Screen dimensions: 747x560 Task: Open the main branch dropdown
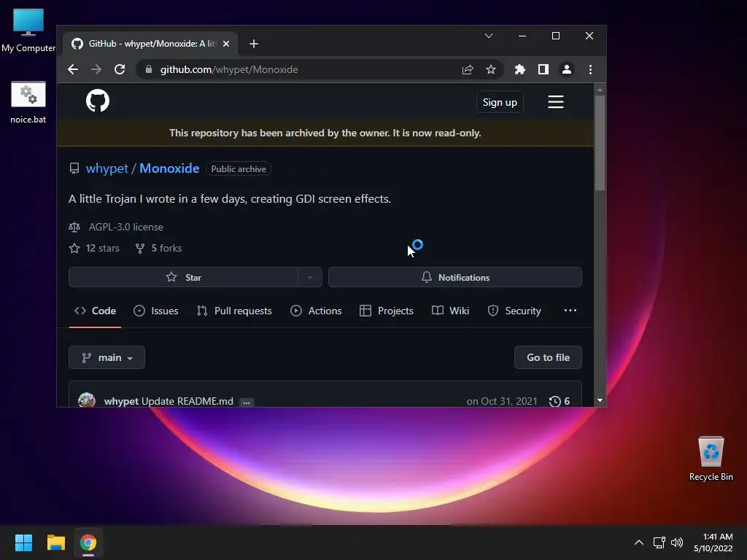107,357
